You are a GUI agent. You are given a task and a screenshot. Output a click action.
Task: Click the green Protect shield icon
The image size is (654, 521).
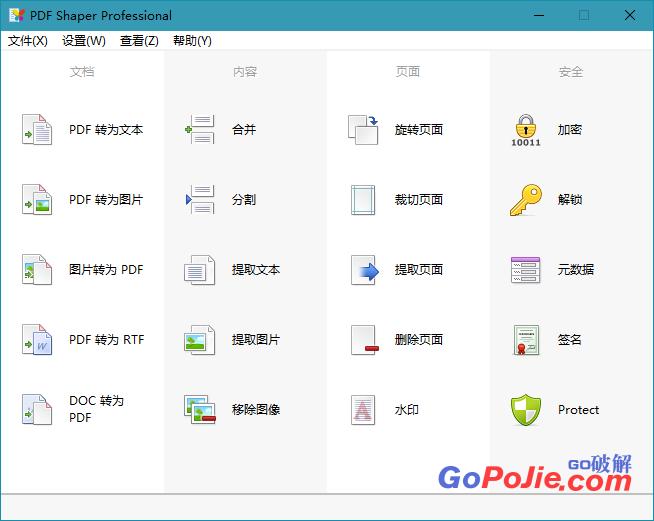click(526, 410)
